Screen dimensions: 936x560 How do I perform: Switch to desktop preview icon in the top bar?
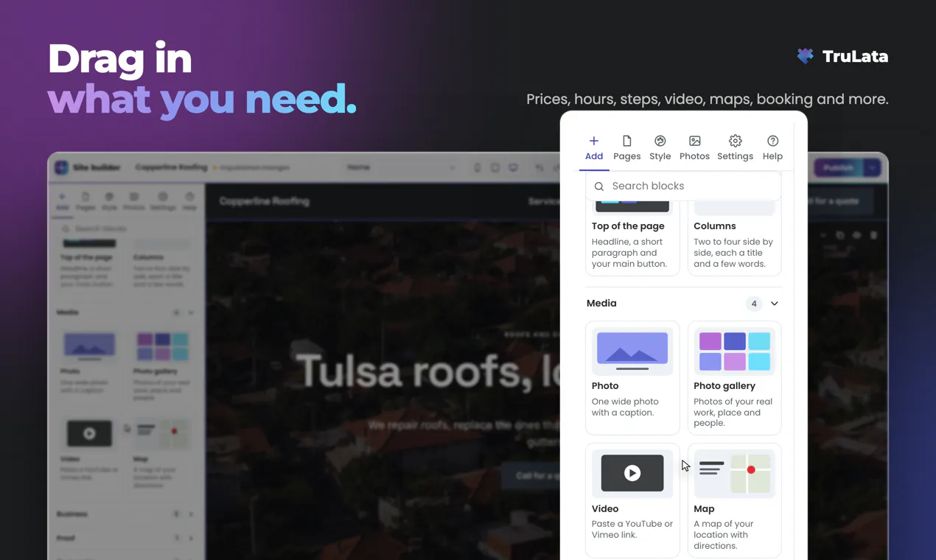point(514,168)
